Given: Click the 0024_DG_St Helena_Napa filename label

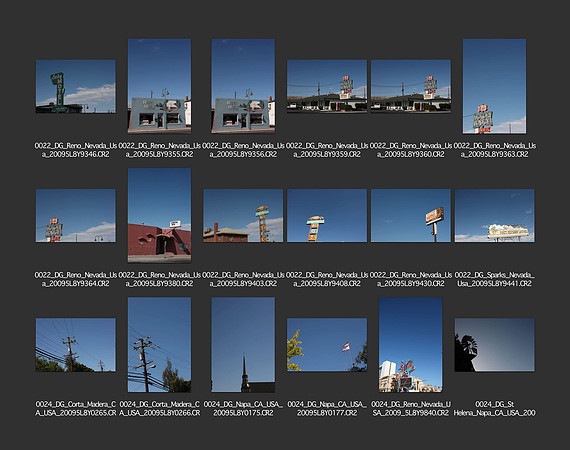Looking at the screenshot, I should coord(494,409).
